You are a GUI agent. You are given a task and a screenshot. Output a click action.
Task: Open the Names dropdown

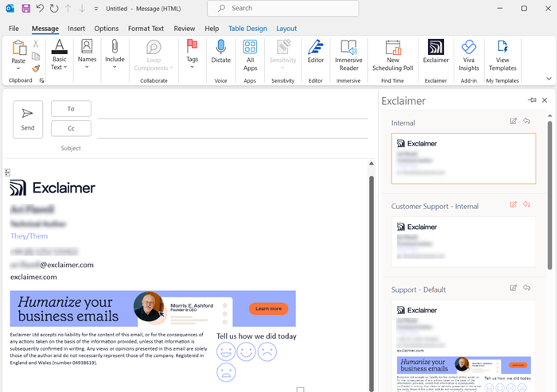pyautogui.click(x=87, y=54)
